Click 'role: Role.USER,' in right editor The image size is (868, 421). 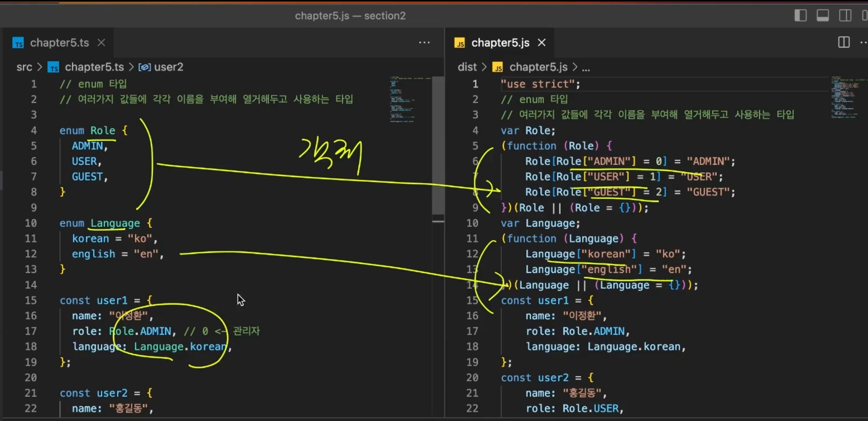click(574, 409)
